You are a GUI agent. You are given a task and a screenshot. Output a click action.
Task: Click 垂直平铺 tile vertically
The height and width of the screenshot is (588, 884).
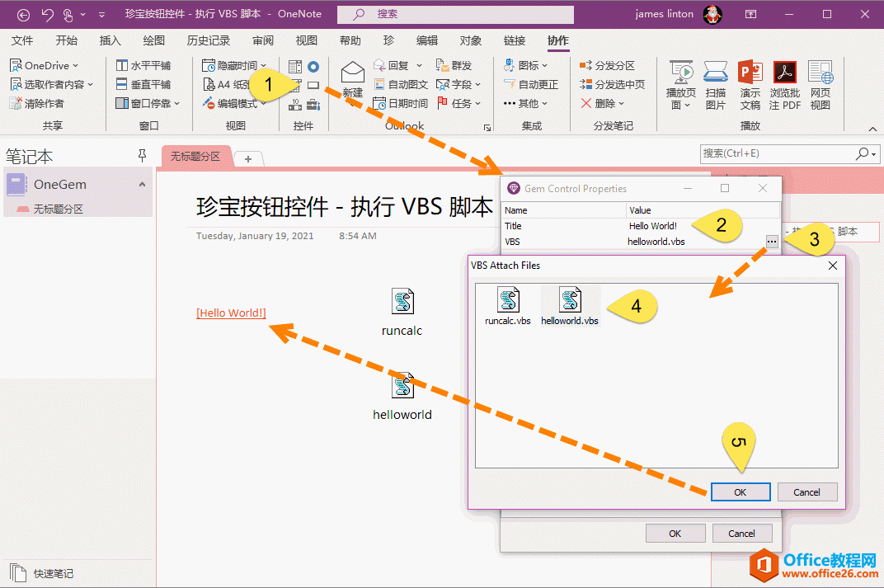tap(143, 85)
